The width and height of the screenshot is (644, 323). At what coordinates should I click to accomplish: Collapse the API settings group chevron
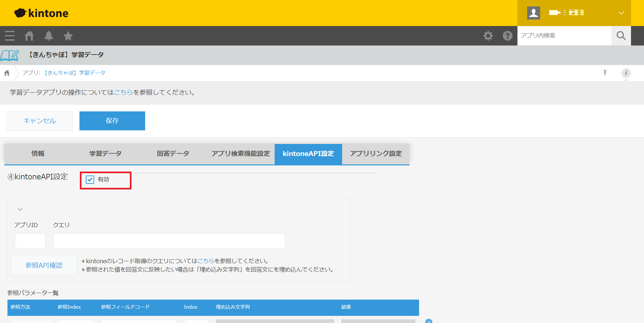click(x=20, y=209)
